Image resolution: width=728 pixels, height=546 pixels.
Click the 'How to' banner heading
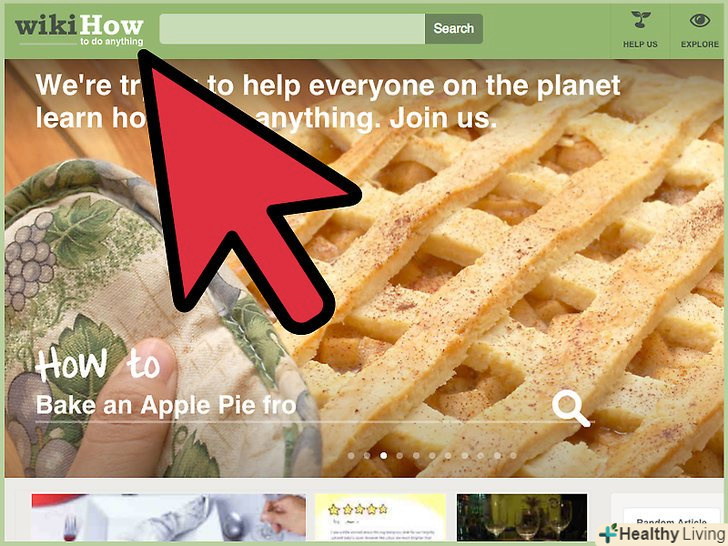98,364
